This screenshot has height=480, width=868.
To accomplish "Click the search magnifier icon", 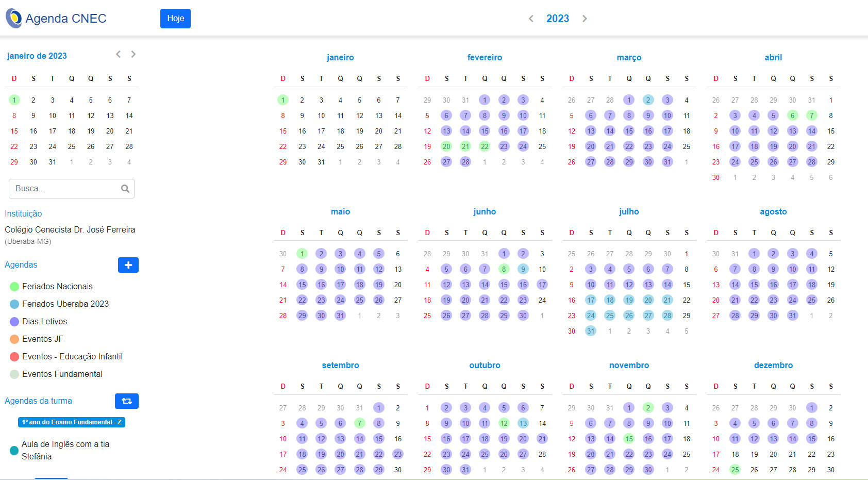I will click(125, 189).
